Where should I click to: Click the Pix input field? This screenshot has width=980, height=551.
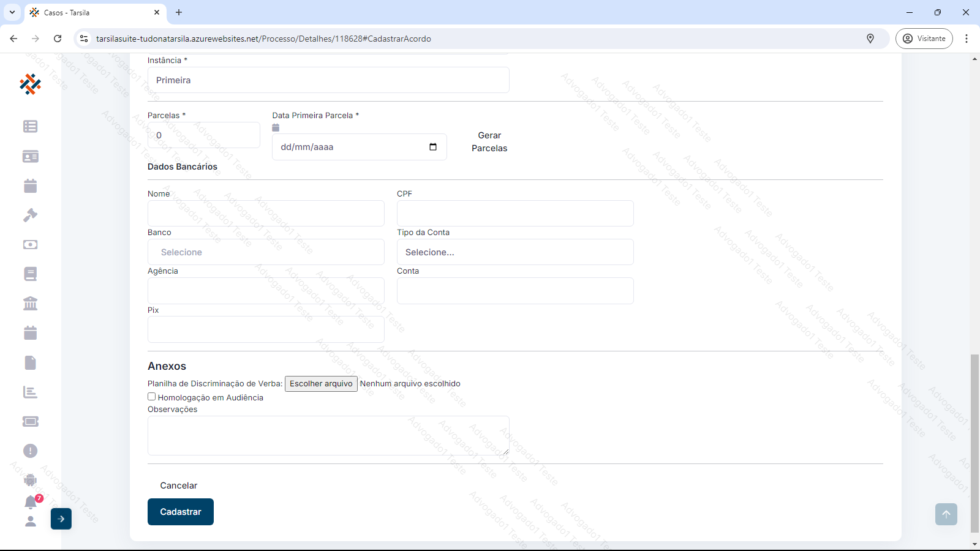pos(266,329)
